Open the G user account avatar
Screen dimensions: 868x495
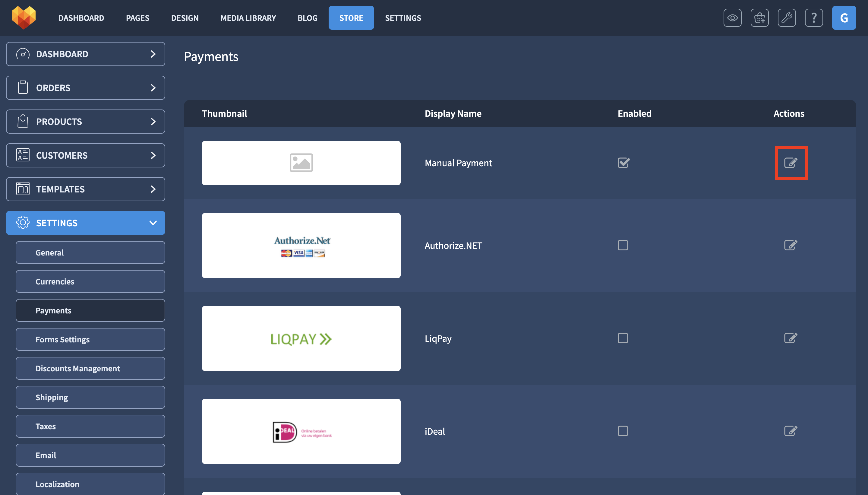tap(844, 18)
